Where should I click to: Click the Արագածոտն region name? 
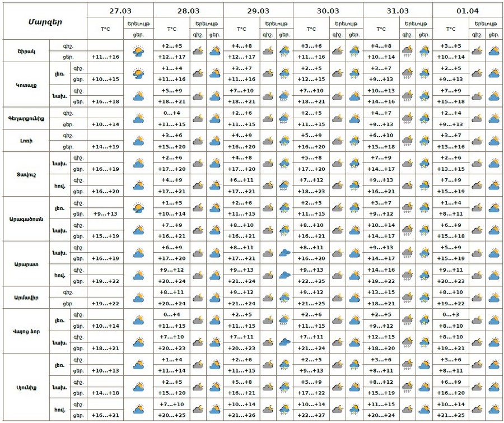pyautogui.click(x=26, y=220)
